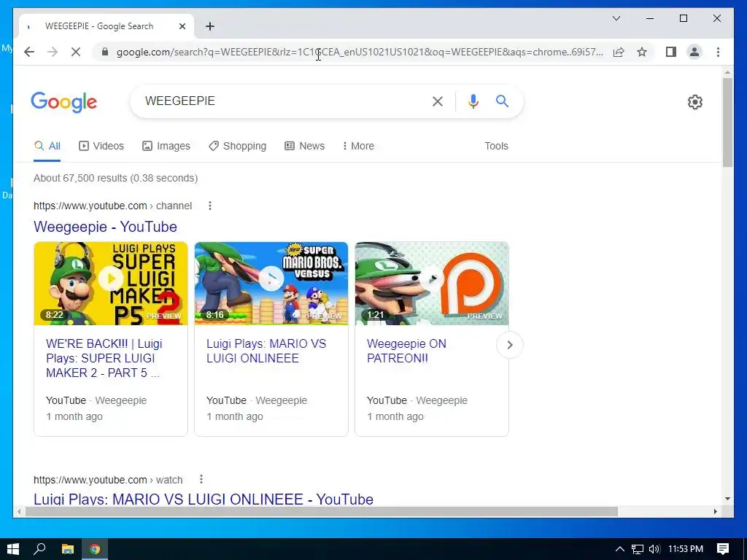
Task: Open Windows taskbar search
Action: (x=39, y=549)
